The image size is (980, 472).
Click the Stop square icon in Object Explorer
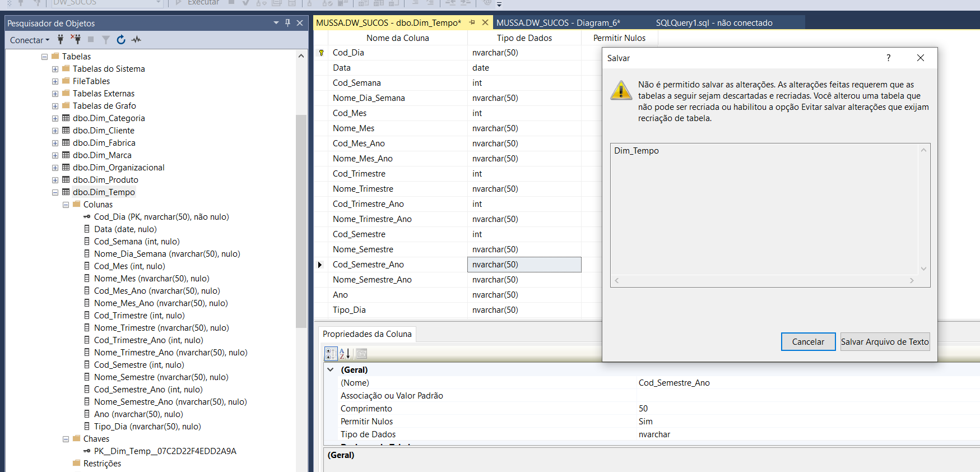click(91, 39)
